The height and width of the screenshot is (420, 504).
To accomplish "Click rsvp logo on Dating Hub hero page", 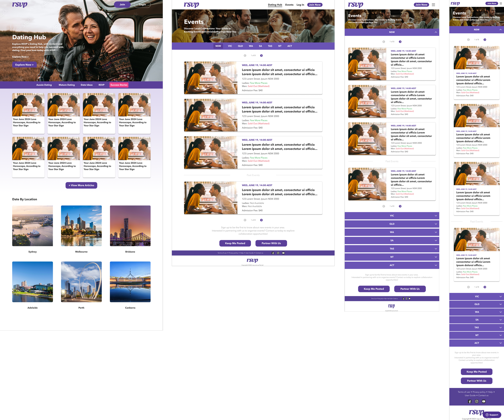I will (x=20, y=4).
